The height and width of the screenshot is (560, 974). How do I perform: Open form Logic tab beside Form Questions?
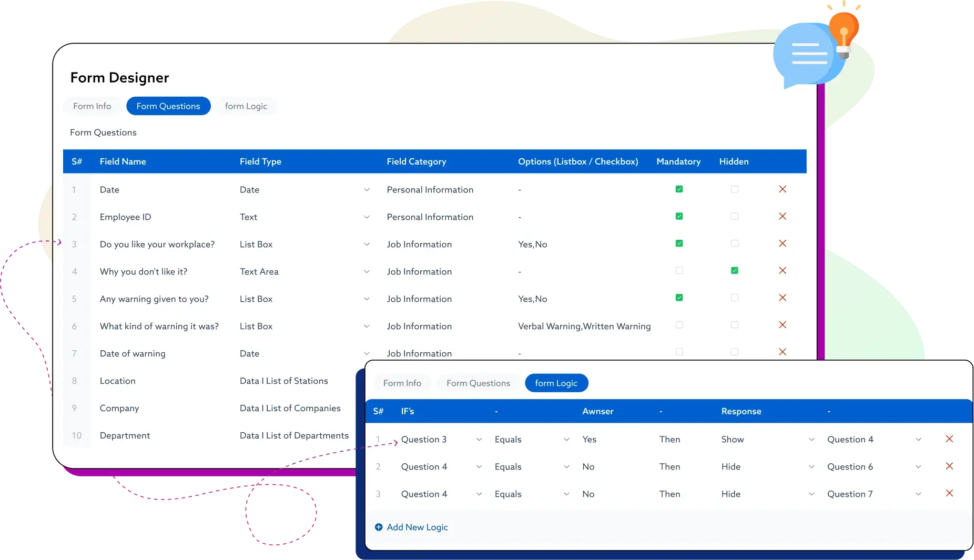pyautogui.click(x=246, y=106)
